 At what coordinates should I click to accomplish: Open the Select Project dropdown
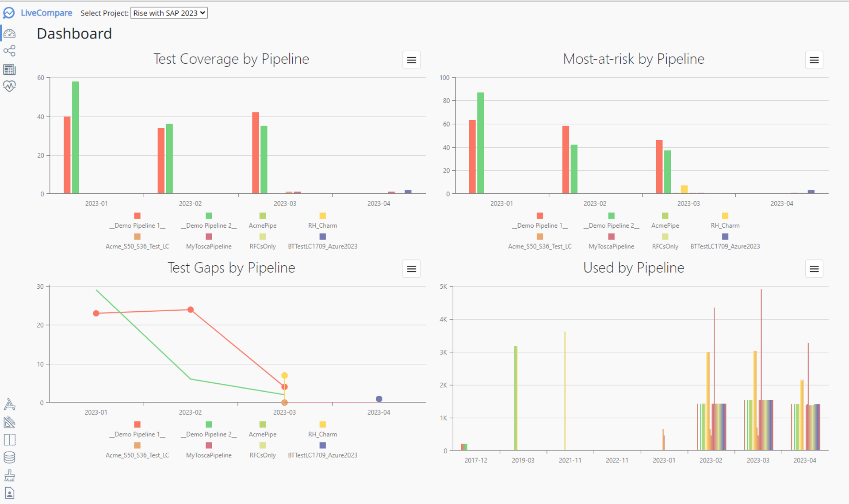tap(169, 13)
